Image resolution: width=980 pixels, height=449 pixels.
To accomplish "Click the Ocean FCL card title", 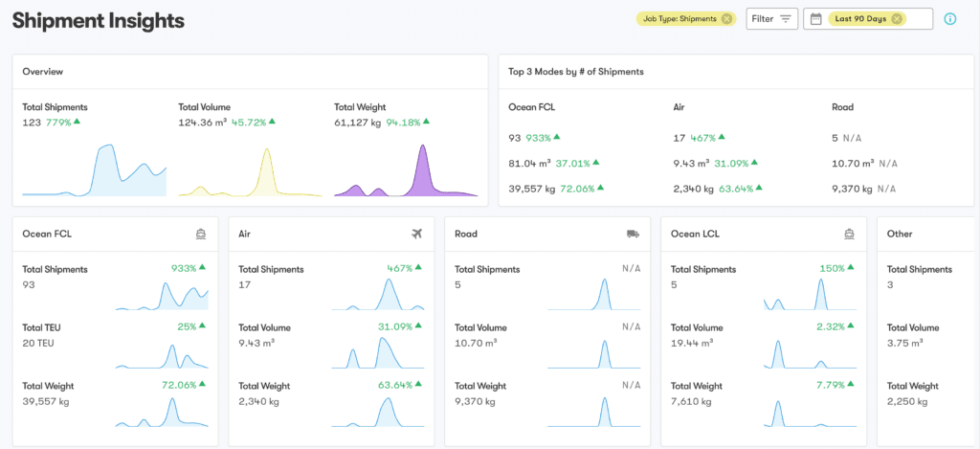I will (x=47, y=234).
